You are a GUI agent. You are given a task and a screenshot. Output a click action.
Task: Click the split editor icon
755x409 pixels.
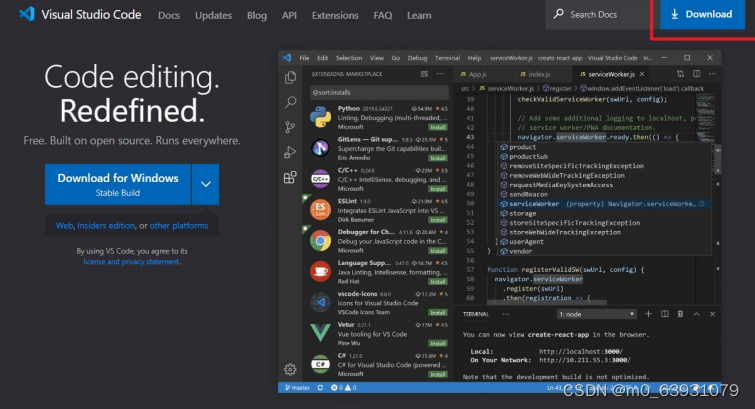pos(697,74)
